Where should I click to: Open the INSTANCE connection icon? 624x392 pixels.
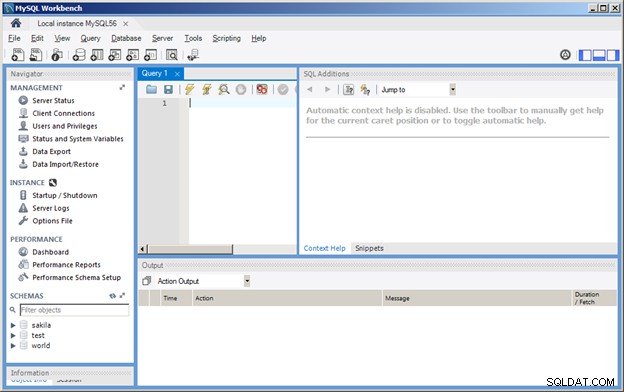pyautogui.click(x=53, y=183)
